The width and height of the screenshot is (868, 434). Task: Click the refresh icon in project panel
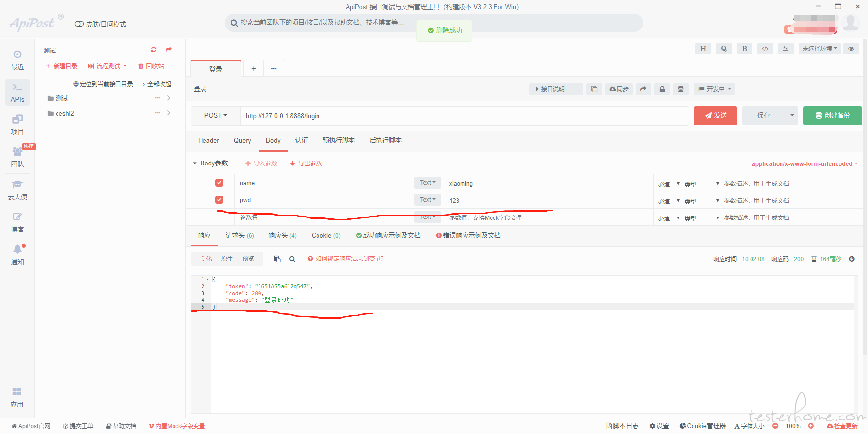154,50
